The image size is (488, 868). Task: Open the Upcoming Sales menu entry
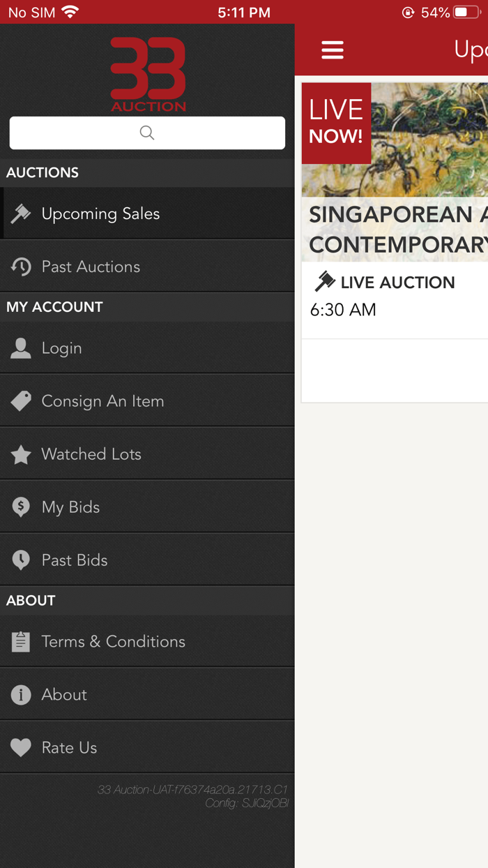point(101,214)
